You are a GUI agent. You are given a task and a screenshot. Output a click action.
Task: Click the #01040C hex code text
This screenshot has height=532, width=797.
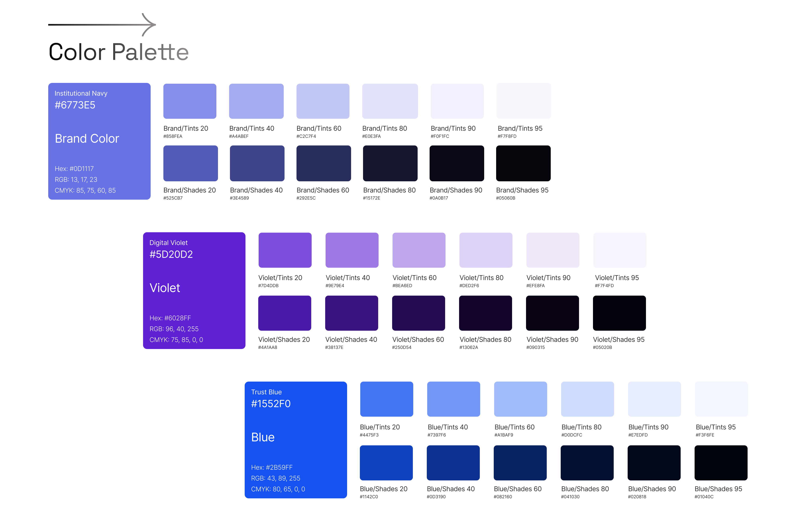click(x=704, y=497)
